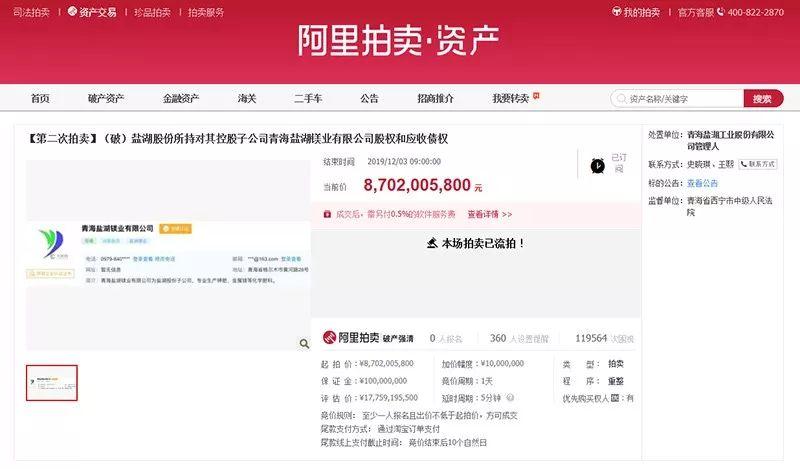Open the 珍品拍卖 top link
Image resolution: width=800 pixels, height=469 pixels.
point(152,12)
